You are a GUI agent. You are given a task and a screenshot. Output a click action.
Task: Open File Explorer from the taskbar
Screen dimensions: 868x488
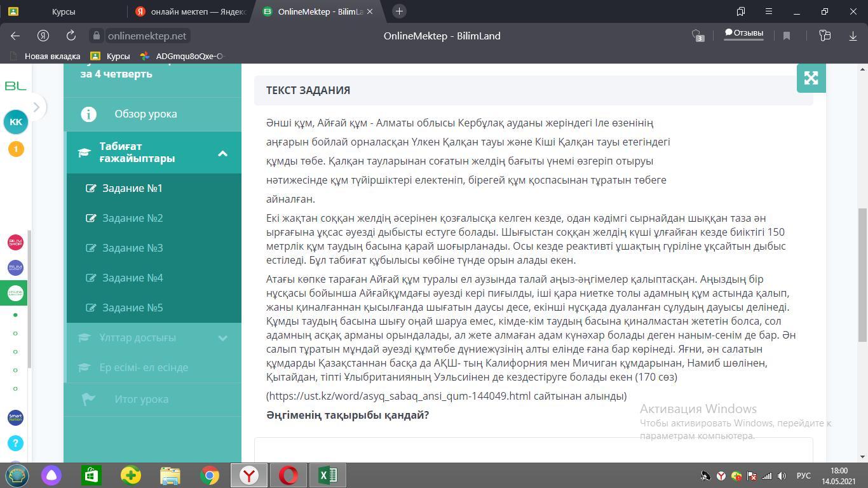pyautogui.click(x=170, y=475)
